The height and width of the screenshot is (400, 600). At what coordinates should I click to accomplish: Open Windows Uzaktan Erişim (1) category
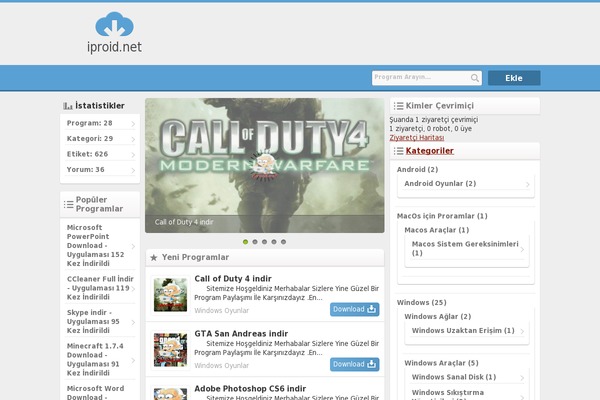[463, 331]
